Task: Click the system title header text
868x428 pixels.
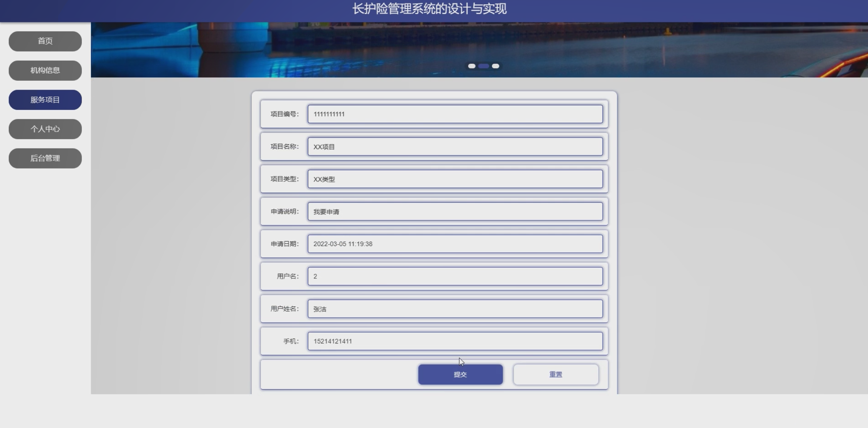Action: 429,9
